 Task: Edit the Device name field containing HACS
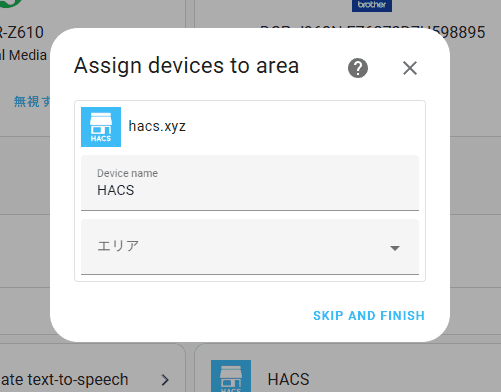click(x=250, y=183)
